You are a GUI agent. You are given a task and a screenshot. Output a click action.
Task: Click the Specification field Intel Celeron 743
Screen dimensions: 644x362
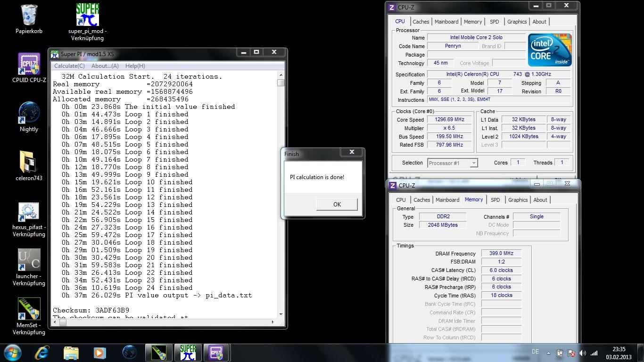499,74
